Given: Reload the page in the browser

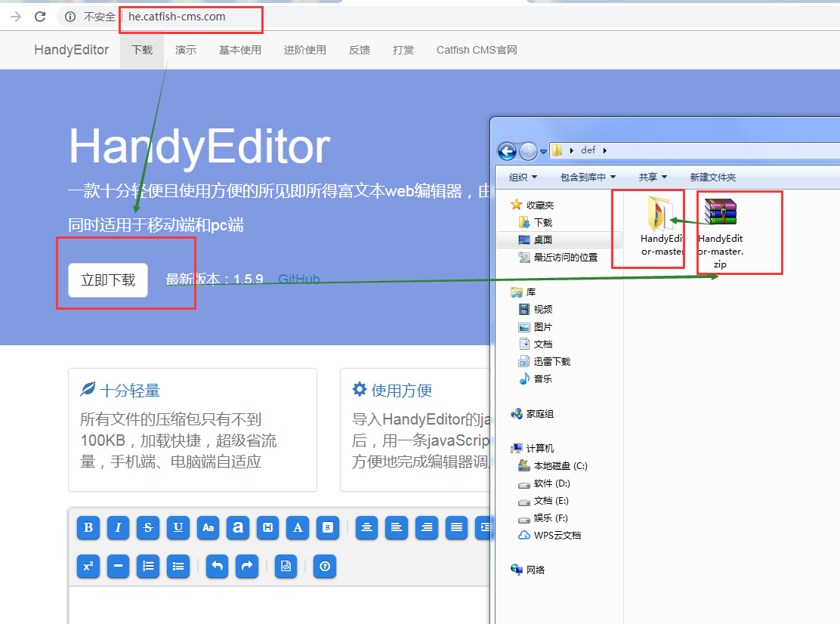Looking at the screenshot, I should click(40, 17).
